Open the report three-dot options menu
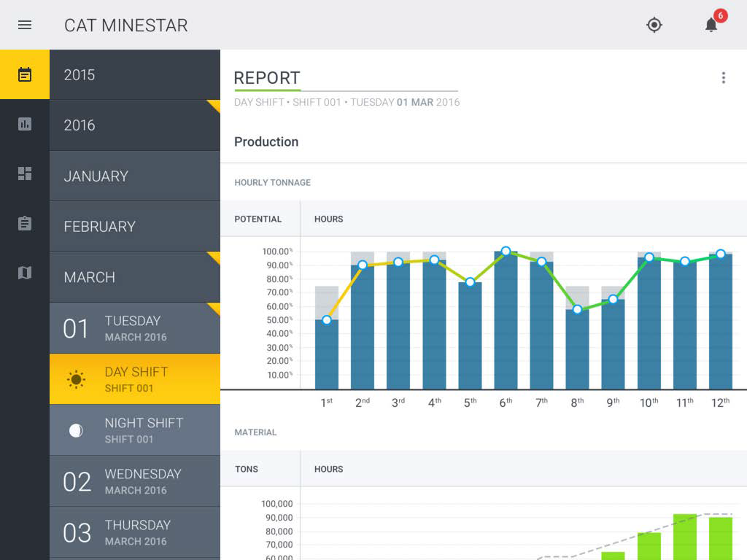 coord(723,78)
